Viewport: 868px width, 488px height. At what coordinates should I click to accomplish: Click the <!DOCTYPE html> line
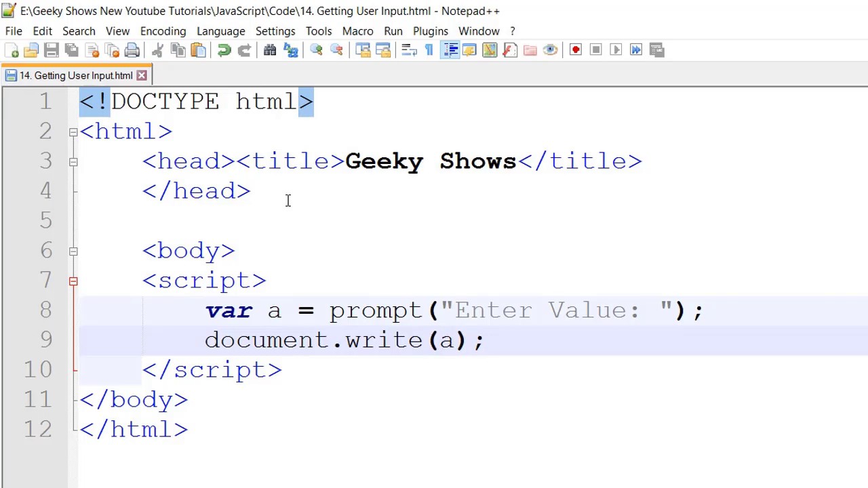197,102
